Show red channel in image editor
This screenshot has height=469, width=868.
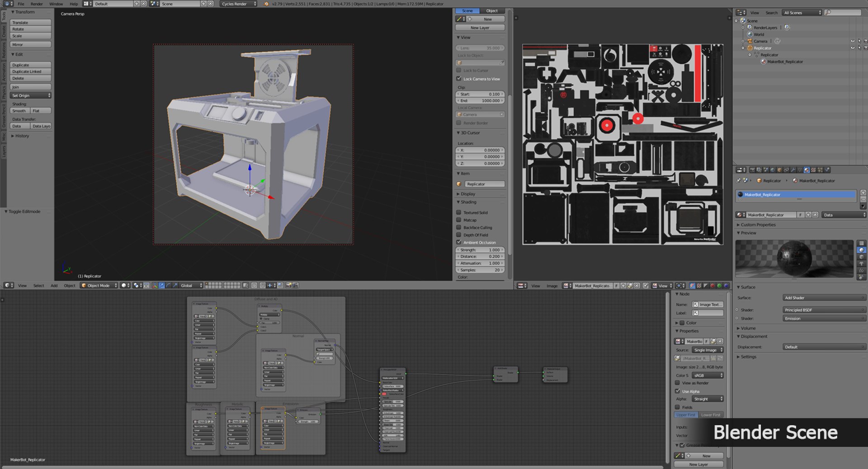coord(712,286)
